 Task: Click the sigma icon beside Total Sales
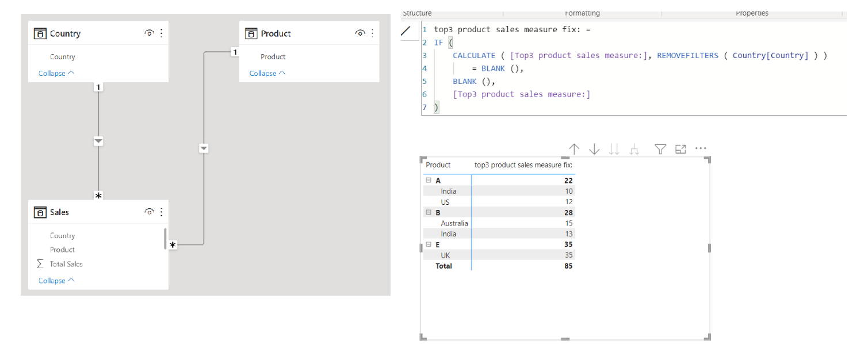40,263
